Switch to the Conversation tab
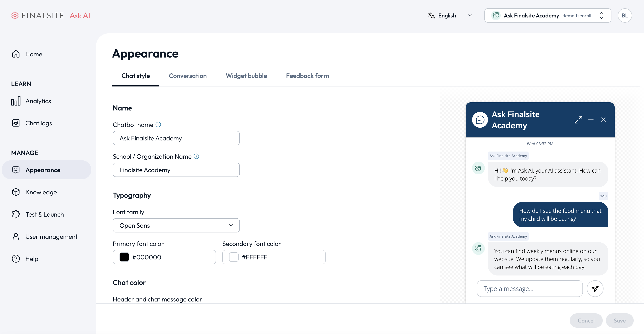This screenshot has height=334, width=644. pos(187,76)
